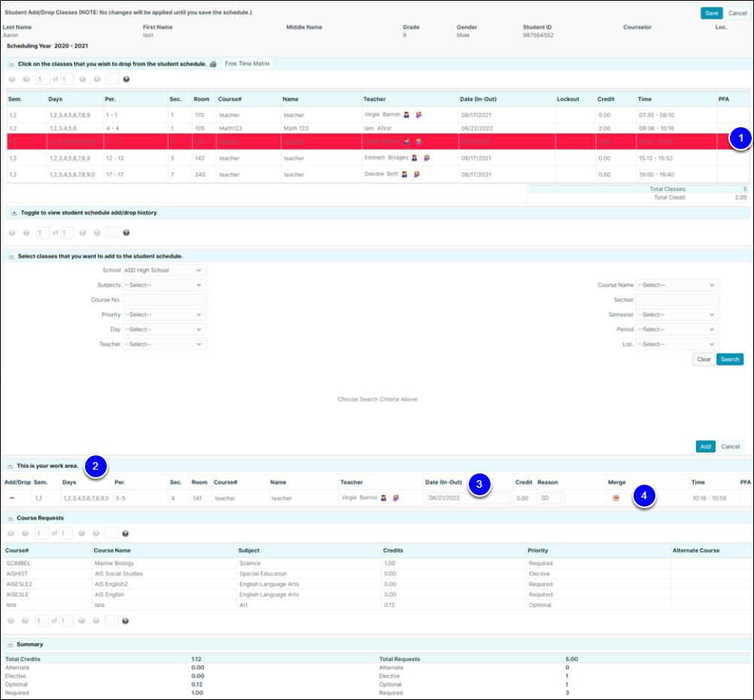
Task: Click teacher icon in the work area row
Action: pyautogui.click(x=384, y=498)
